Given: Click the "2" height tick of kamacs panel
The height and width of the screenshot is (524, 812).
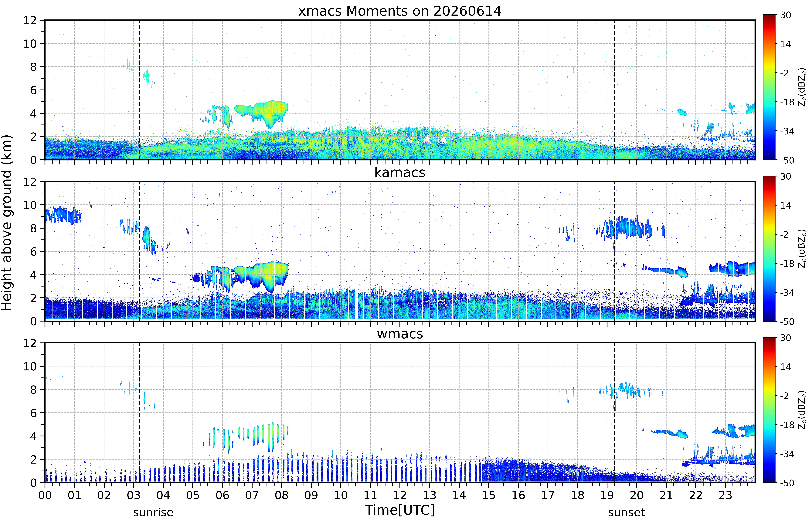Looking at the screenshot, I should pos(33,298).
